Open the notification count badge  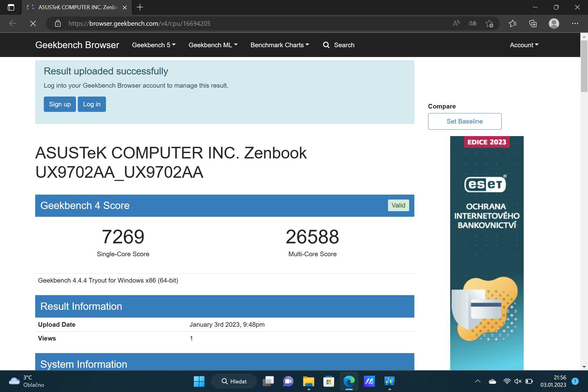575,381
